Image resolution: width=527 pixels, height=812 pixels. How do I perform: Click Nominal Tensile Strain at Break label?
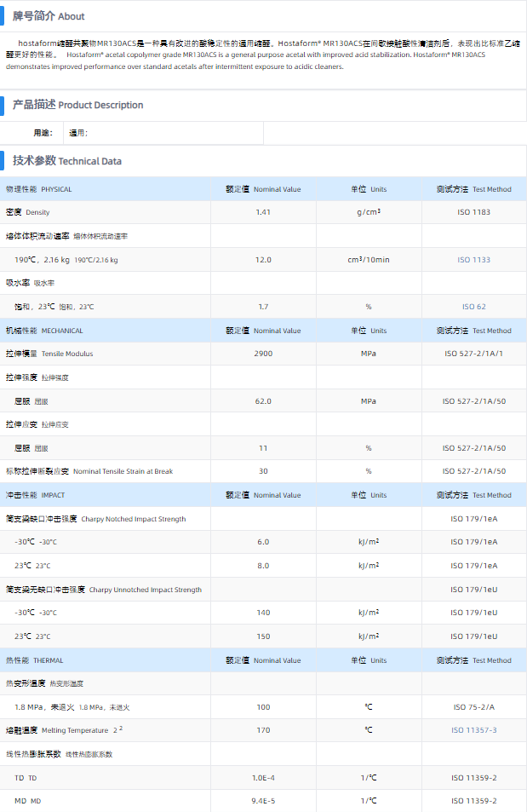pos(89,471)
